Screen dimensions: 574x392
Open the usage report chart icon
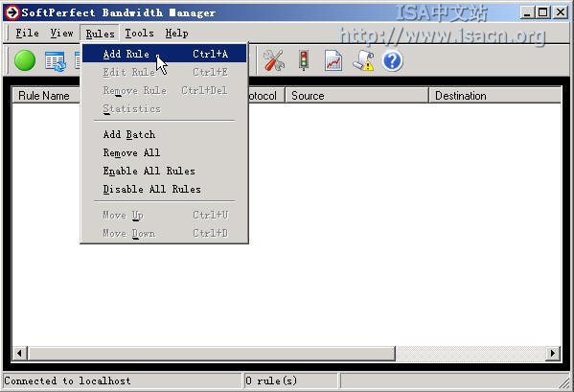(x=333, y=60)
